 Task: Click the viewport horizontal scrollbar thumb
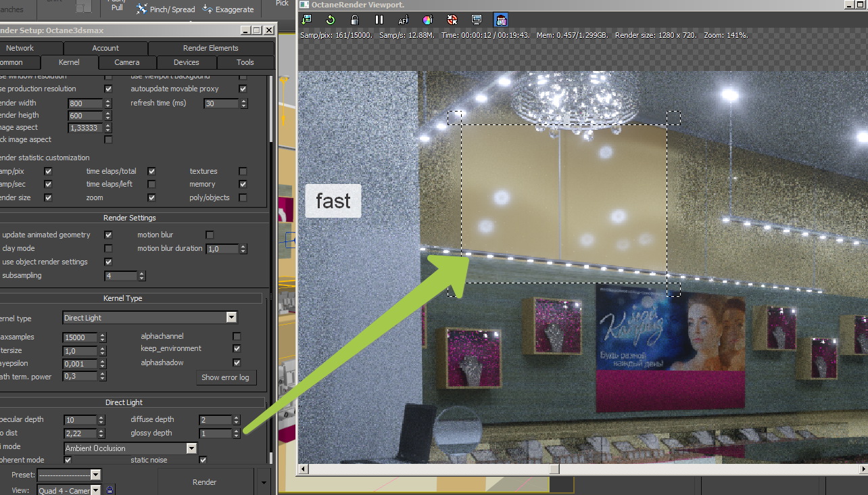(554, 469)
